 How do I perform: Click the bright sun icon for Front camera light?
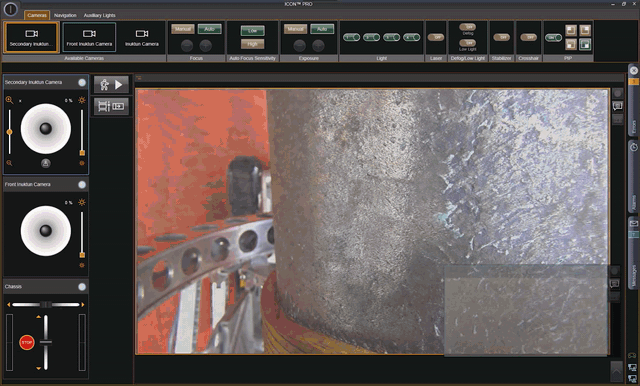(x=82, y=202)
